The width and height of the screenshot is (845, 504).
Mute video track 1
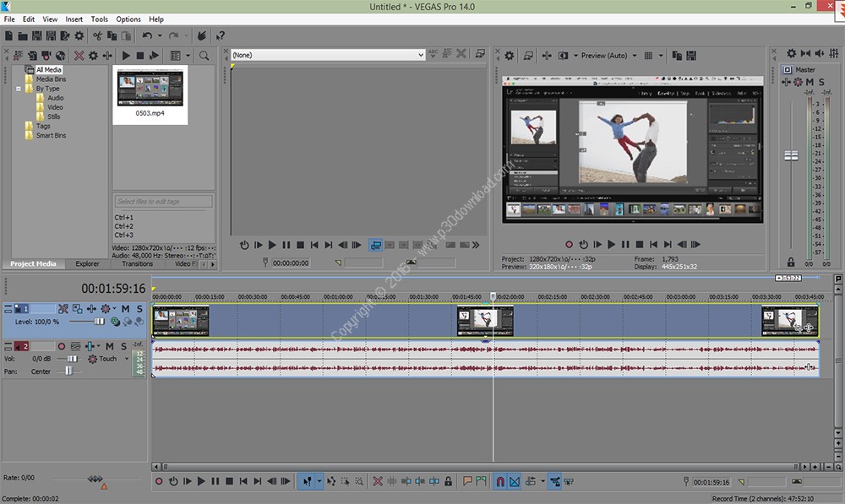(125, 309)
